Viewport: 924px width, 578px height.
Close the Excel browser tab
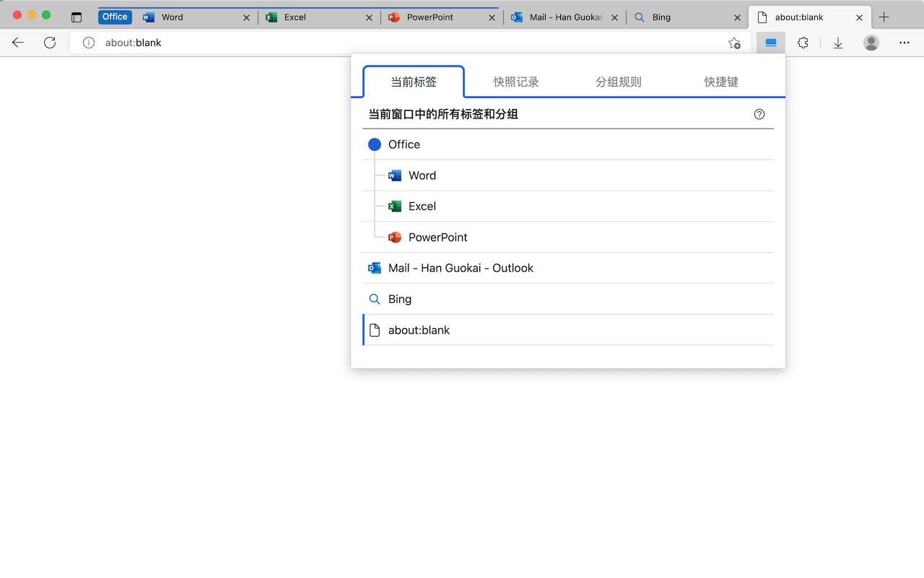pos(369,17)
